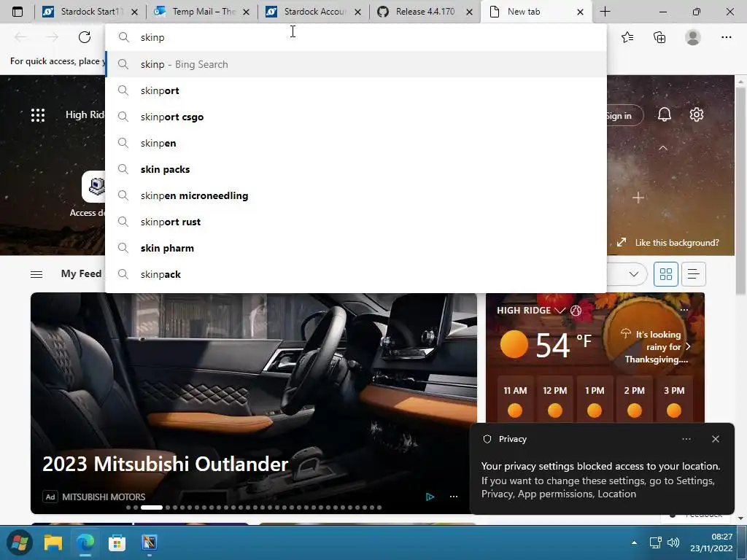Select skinpen microneedling suggestion
This screenshot has height=560, width=747.
pos(356,195)
